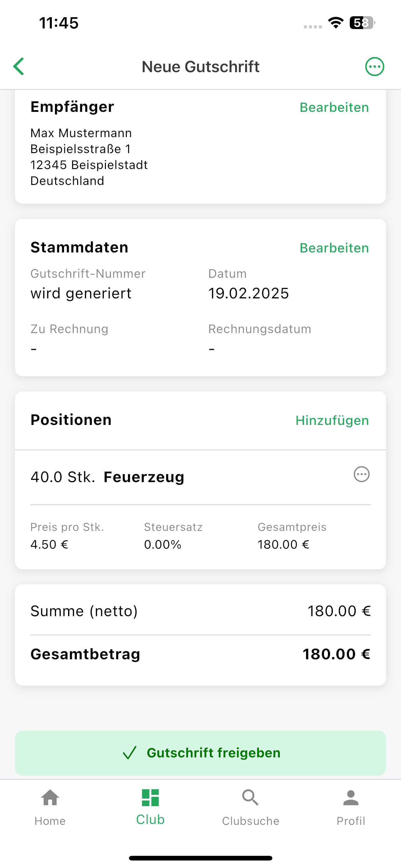
Task: Tap the Club grid icon
Action: [150, 798]
